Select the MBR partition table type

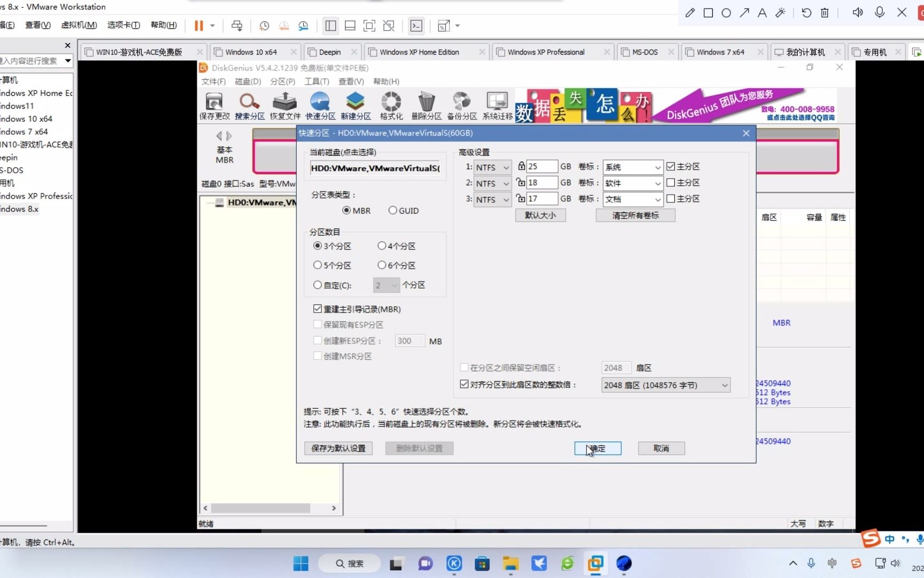coord(357,211)
